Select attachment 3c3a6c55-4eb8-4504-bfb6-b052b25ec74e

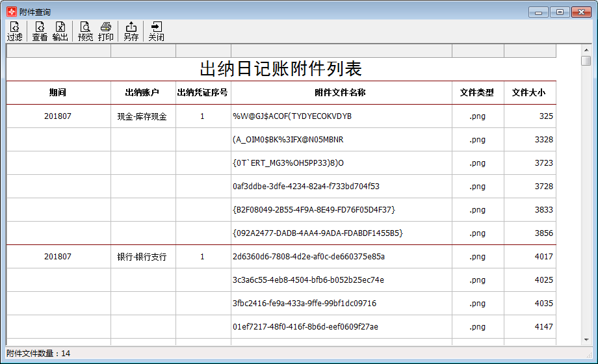pyautogui.click(x=308, y=280)
